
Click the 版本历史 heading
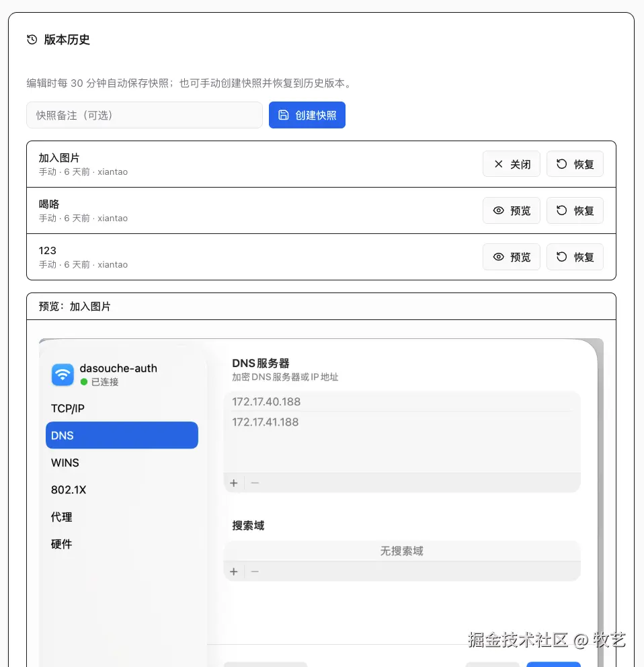tap(67, 40)
